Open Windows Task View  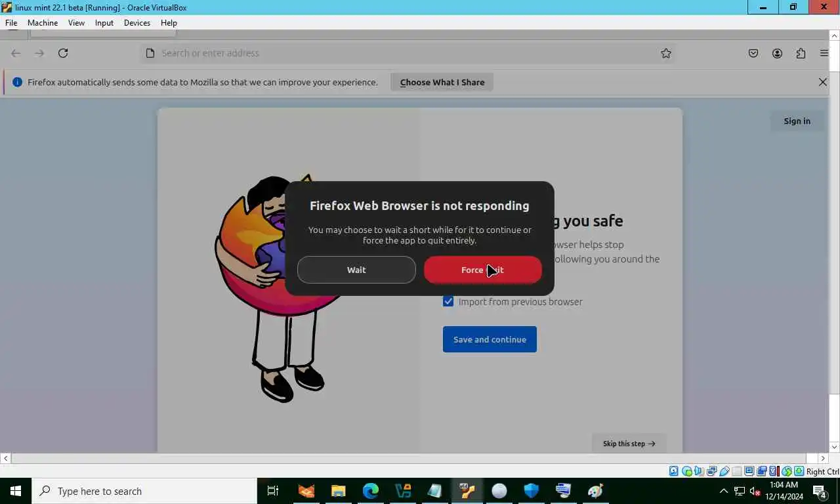273,491
